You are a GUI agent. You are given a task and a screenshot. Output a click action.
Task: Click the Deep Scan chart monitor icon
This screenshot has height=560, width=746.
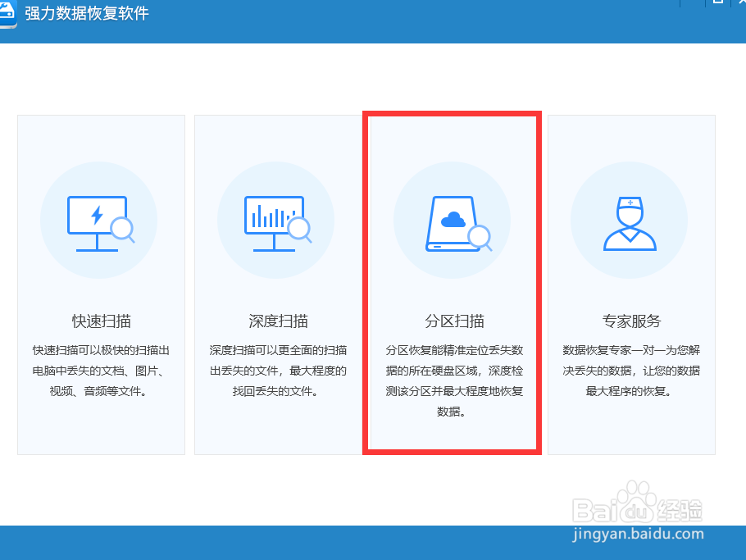(277, 224)
